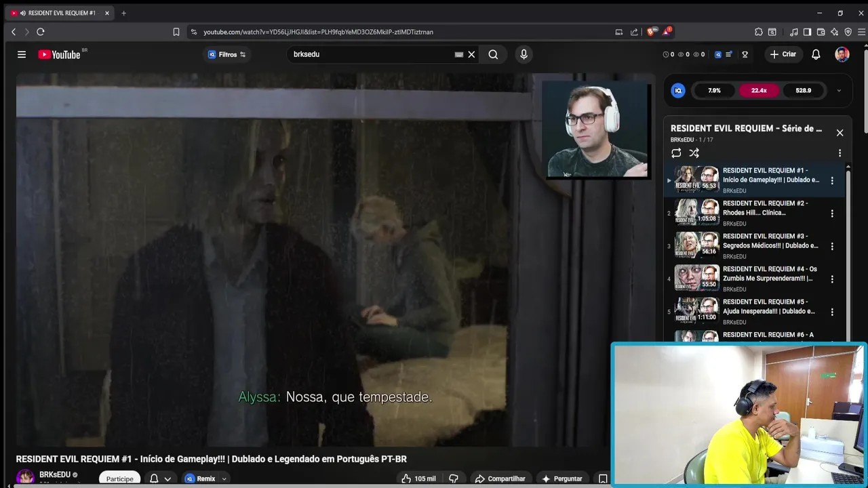Click the install/cast screen icon in address bar
The image size is (868, 488).
[618, 32]
